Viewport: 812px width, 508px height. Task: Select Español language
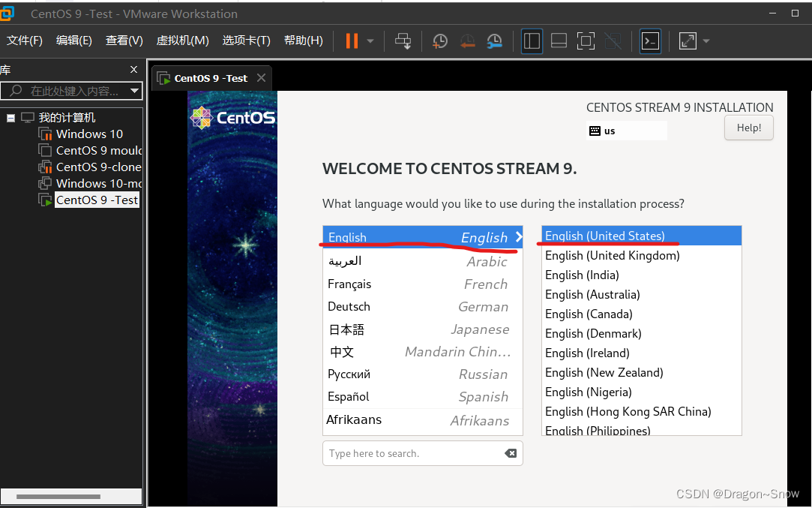423,396
